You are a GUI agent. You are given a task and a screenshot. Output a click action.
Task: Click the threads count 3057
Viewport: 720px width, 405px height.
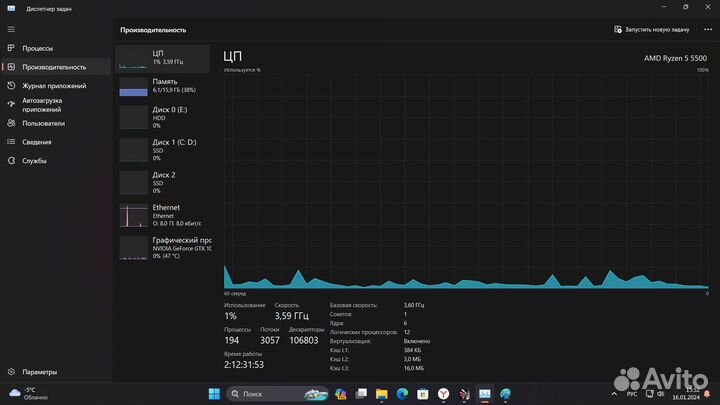[x=270, y=340]
